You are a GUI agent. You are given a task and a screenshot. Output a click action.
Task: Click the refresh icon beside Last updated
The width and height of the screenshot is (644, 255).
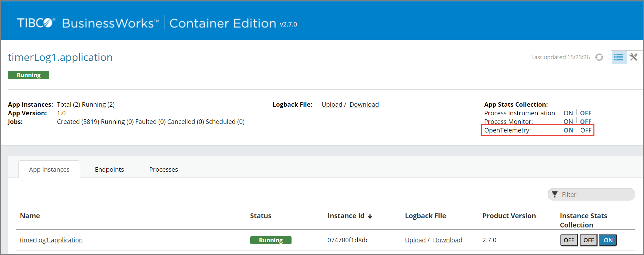599,57
